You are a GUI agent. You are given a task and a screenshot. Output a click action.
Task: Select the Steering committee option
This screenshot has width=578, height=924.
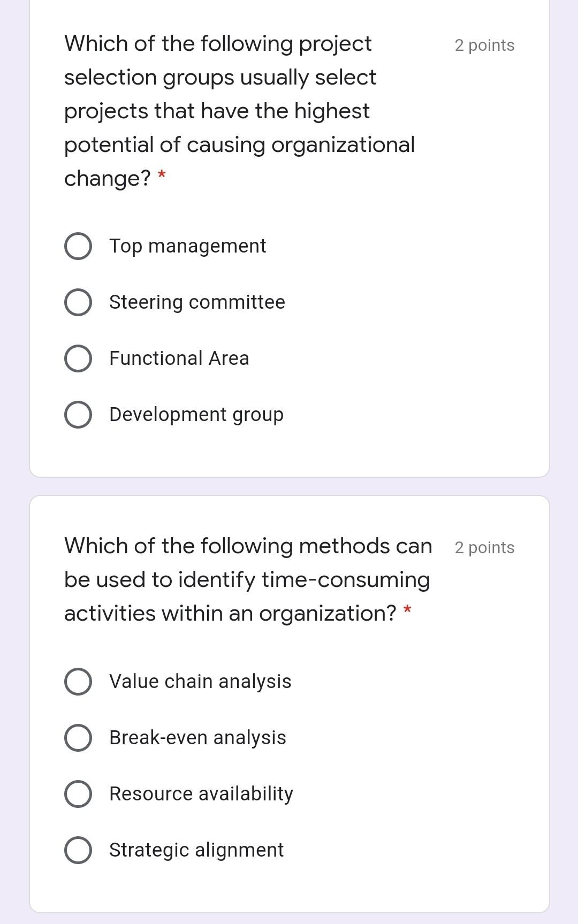pyautogui.click(x=78, y=302)
